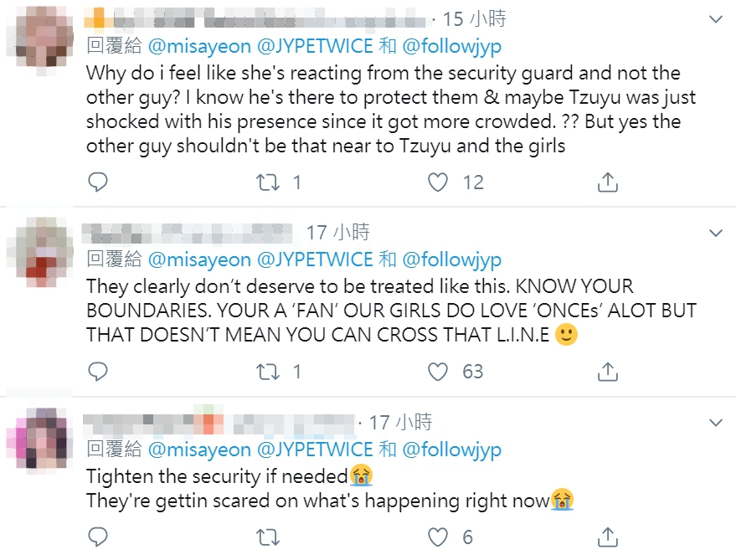The image size is (736, 560).
Task: Retweet the security guard tweet
Action: pyautogui.click(x=268, y=182)
